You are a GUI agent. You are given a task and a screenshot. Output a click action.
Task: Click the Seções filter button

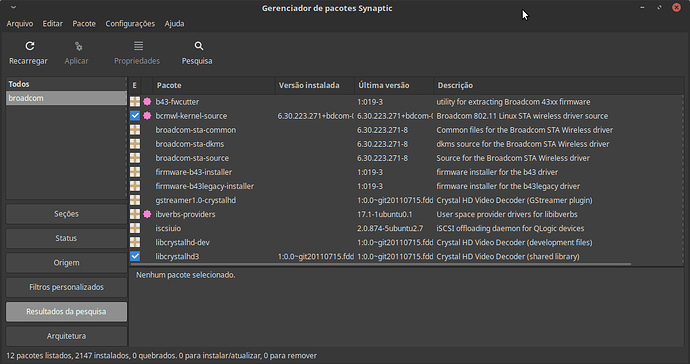[66, 214]
